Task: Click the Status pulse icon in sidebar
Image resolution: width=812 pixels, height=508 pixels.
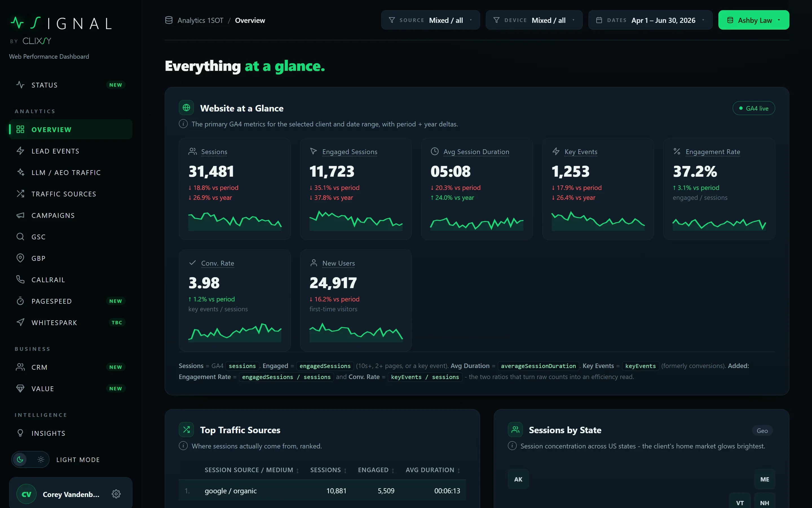Action: pyautogui.click(x=20, y=85)
